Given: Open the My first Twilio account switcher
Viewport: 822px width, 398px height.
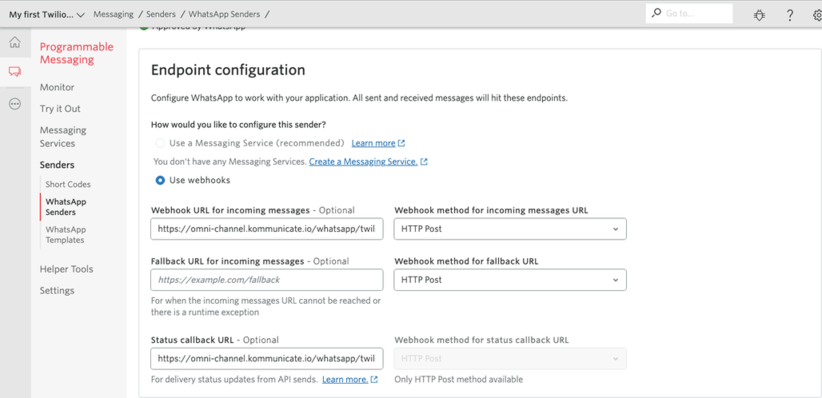Looking at the screenshot, I should point(47,15).
